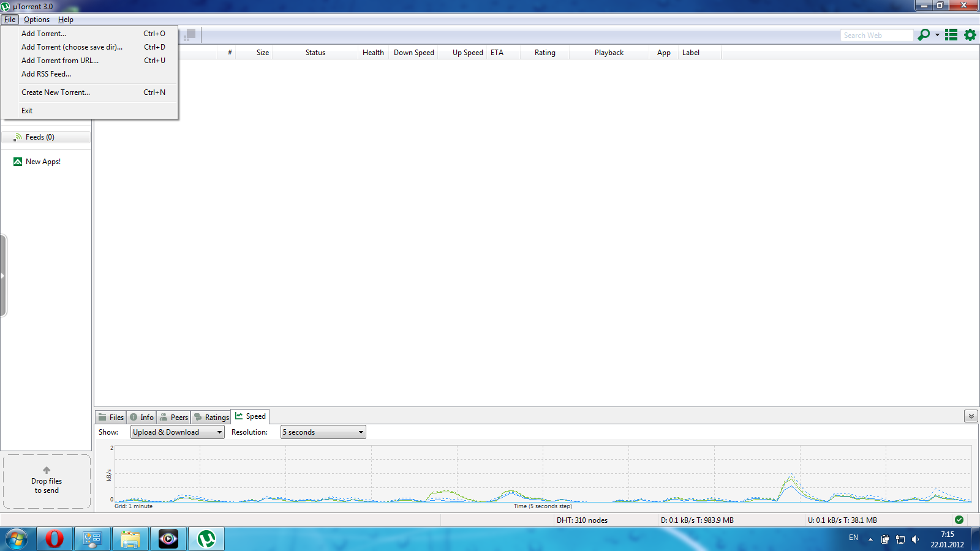
Task: Switch to the Ratings tab
Action: point(211,418)
